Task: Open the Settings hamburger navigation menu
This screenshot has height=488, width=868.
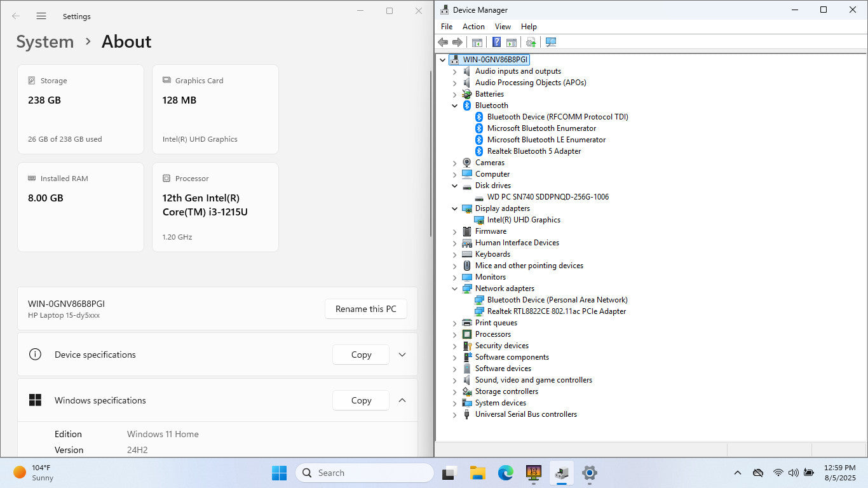Action: pyautogui.click(x=41, y=16)
